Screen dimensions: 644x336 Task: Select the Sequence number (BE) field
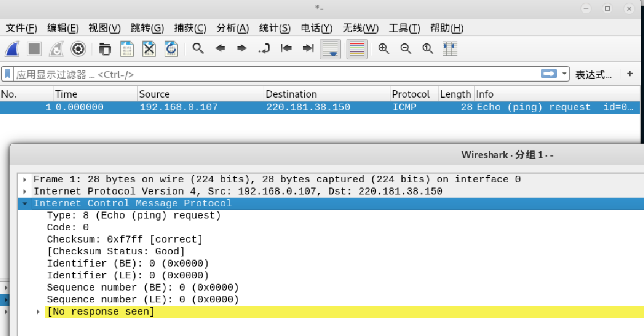(x=143, y=287)
